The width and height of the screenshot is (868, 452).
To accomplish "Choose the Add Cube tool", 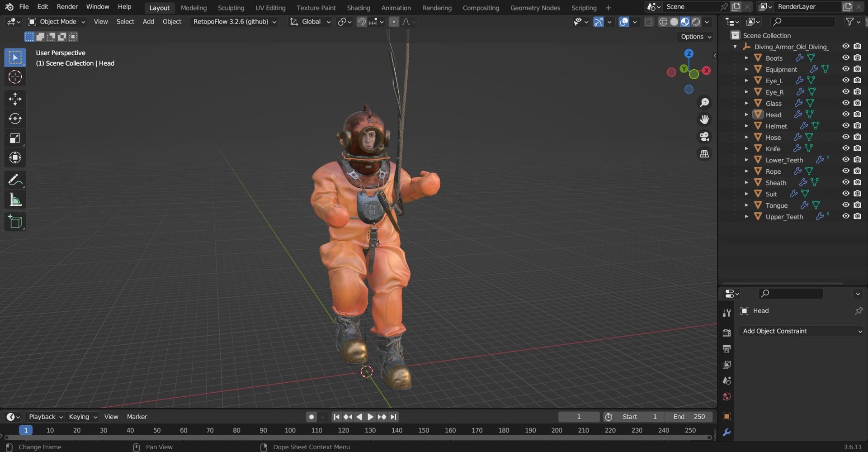I will pyautogui.click(x=15, y=222).
